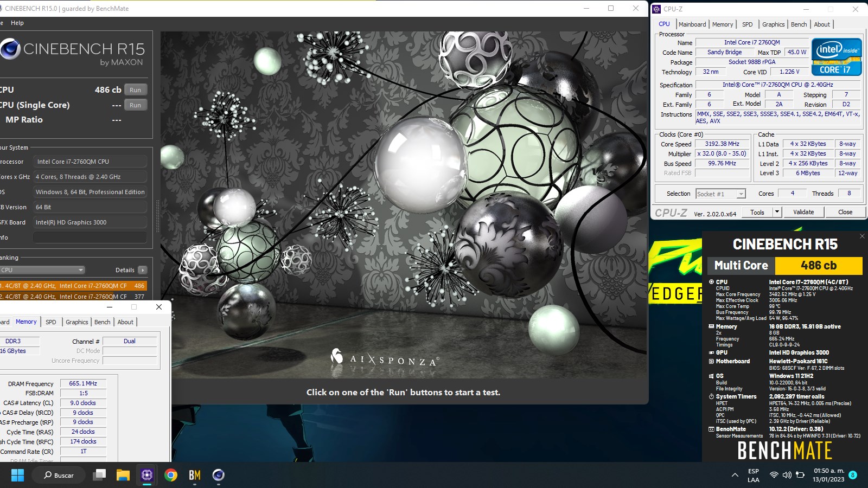Click the Tools button in CPU-Z
Screen dimensions: 868x488
pyautogui.click(x=757, y=212)
